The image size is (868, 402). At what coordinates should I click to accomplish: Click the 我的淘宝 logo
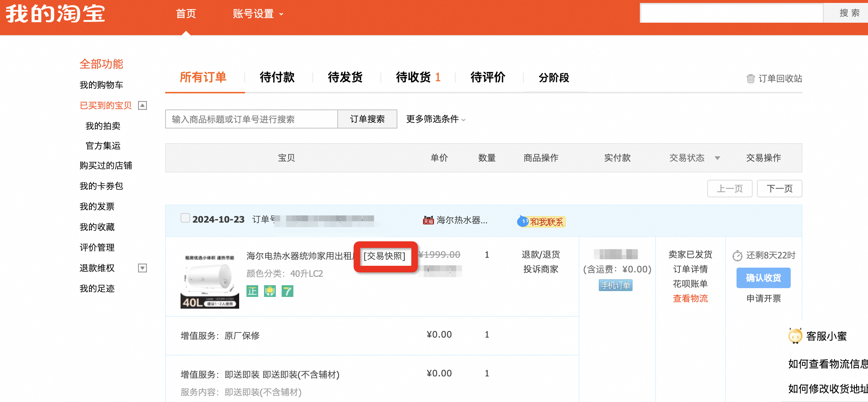click(55, 14)
